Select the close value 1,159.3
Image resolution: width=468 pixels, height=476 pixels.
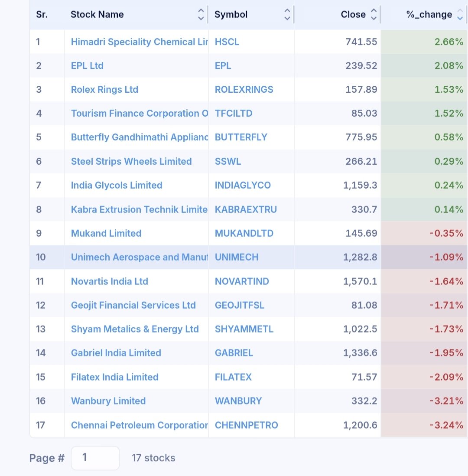click(360, 185)
